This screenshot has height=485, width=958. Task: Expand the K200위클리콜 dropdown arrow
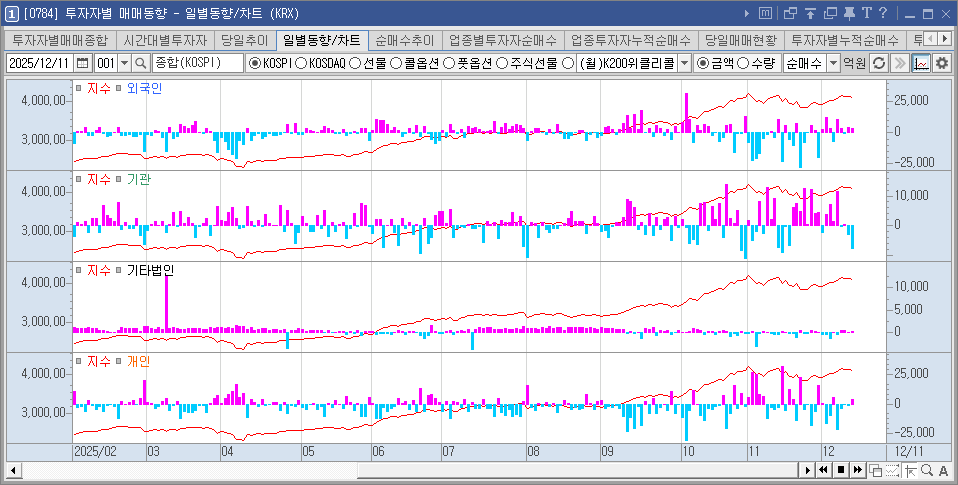684,63
